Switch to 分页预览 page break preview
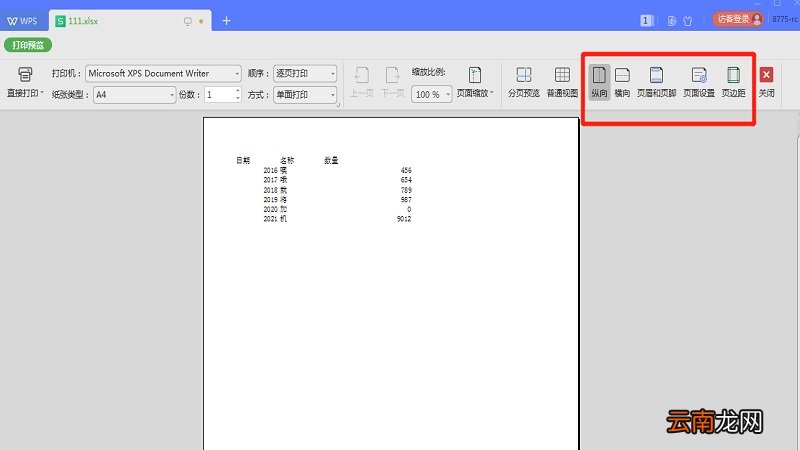This screenshot has height=450, width=800. tap(523, 82)
